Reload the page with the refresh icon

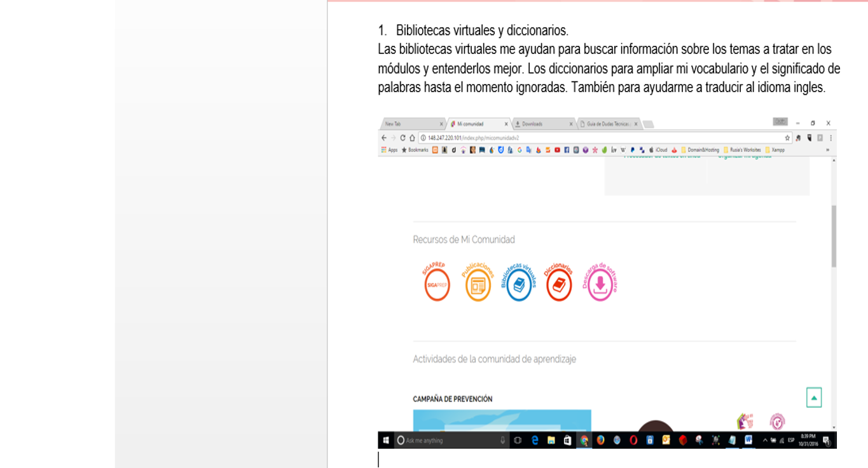coord(403,138)
